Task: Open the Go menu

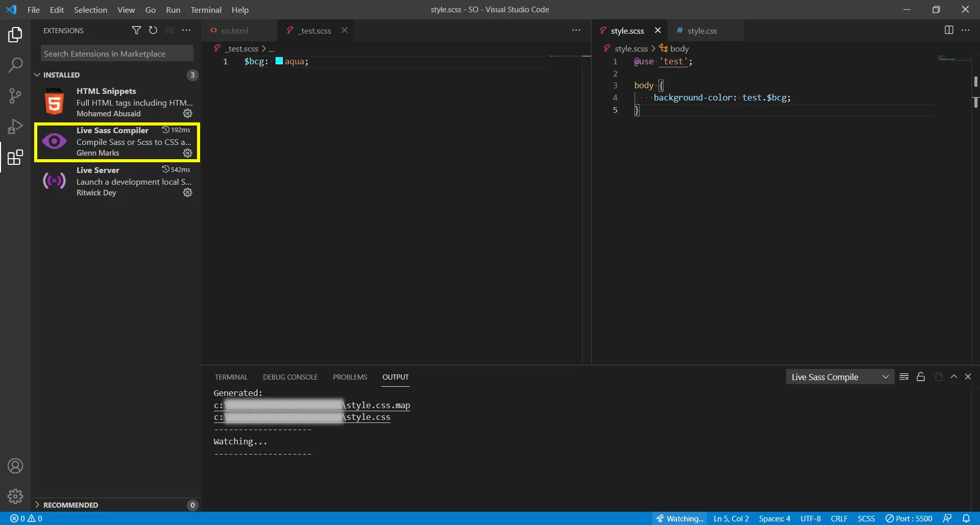Action: tap(151, 10)
